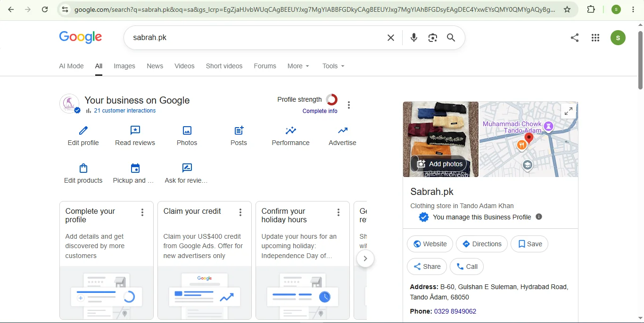
Task: Go back to the previous page
Action: 11,9
